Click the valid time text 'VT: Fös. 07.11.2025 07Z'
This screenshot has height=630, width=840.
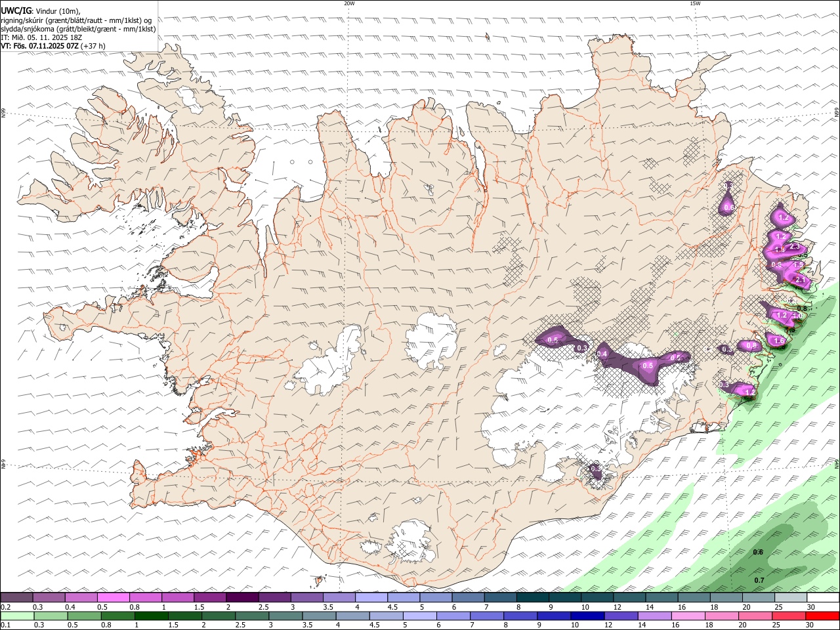click(39, 46)
